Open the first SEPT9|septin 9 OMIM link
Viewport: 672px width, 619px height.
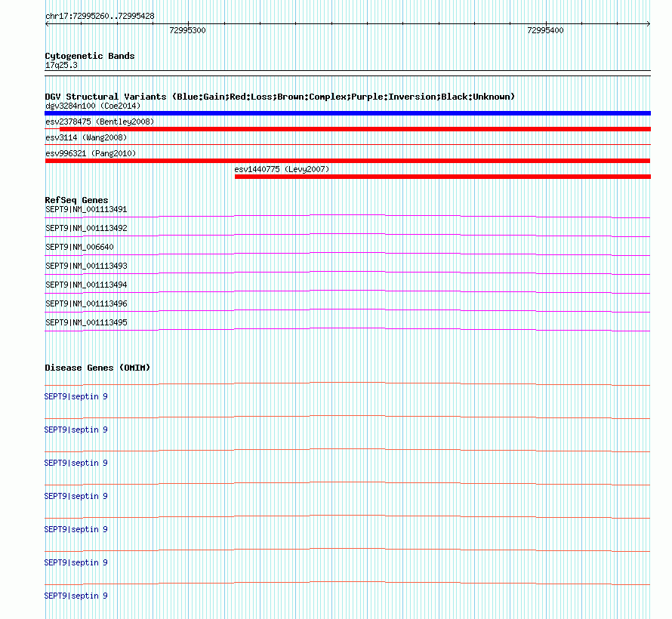[x=76, y=396]
